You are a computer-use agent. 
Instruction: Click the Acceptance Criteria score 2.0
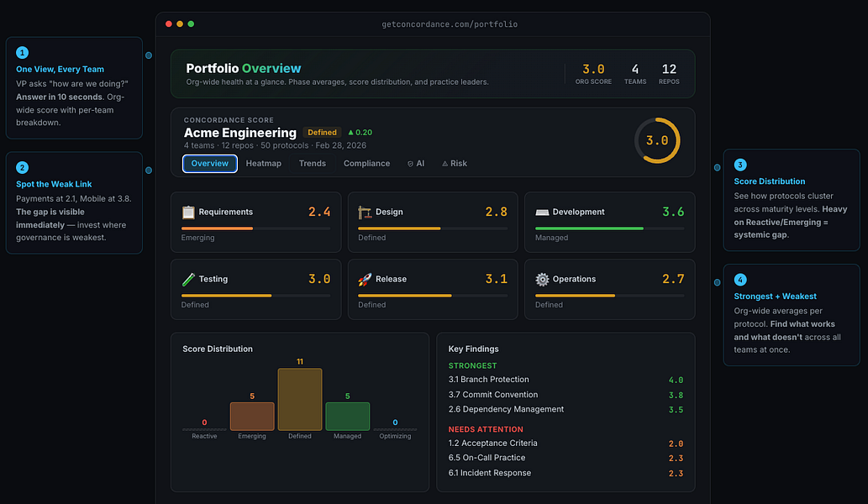676,444
